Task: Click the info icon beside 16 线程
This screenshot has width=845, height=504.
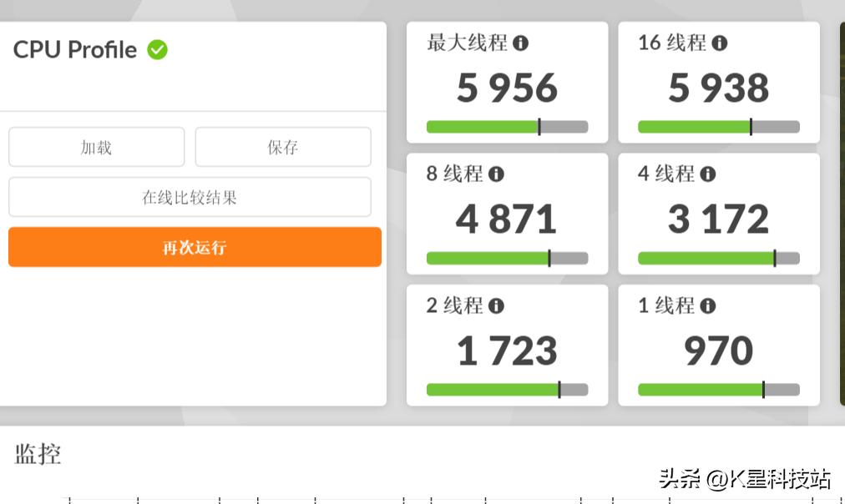Action: (x=721, y=43)
